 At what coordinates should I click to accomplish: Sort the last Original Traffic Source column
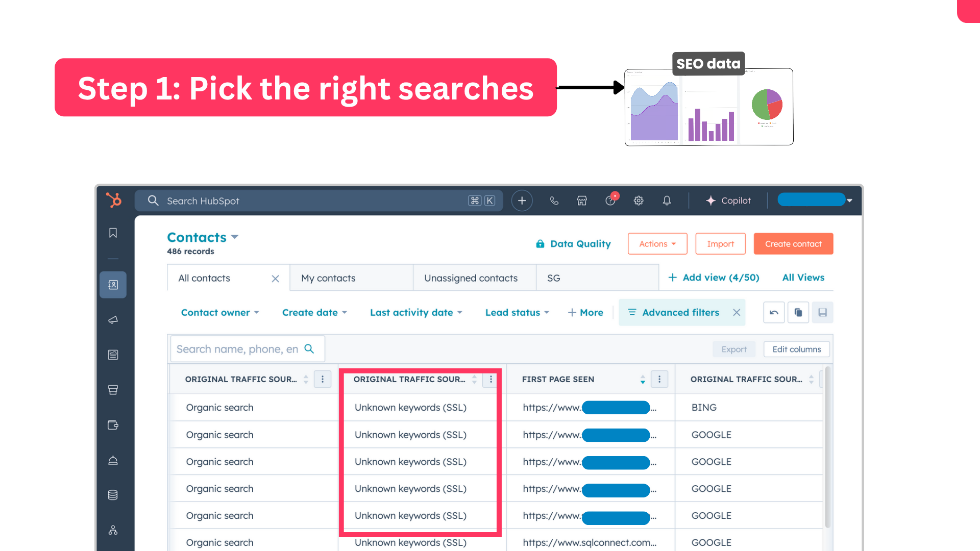pyautogui.click(x=811, y=380)
